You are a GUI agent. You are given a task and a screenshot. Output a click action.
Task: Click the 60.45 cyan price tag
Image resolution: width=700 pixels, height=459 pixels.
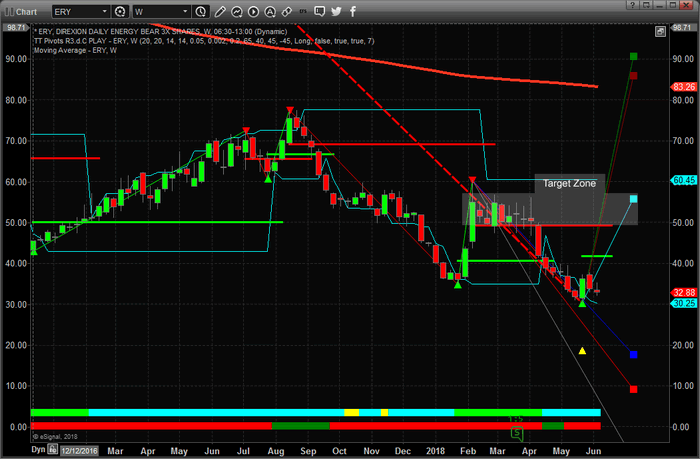coord(683,180)
